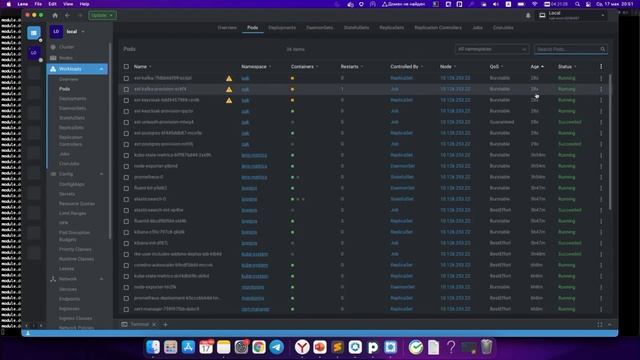Switch to the Deployments tab

coord(282,28)
